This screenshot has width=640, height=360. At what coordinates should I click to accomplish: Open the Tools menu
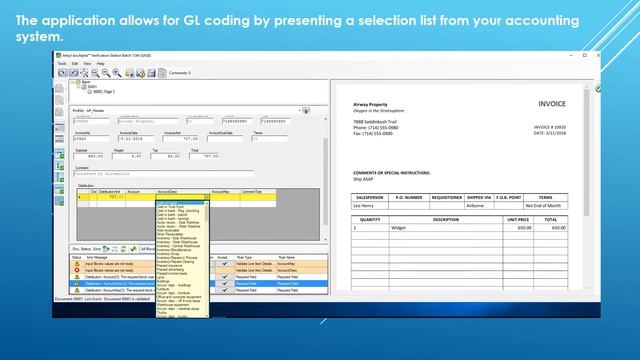[62, 64]
